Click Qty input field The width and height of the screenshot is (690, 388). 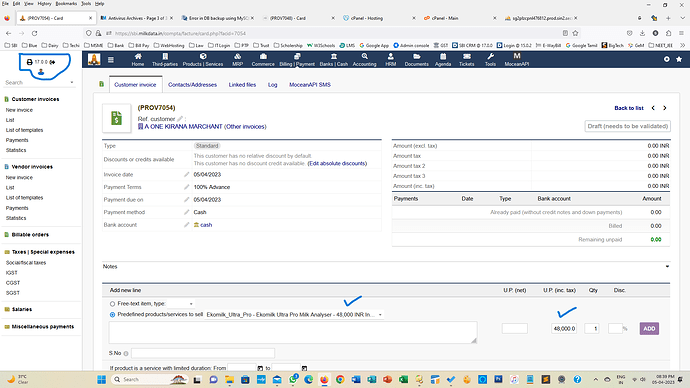(592, 329)
